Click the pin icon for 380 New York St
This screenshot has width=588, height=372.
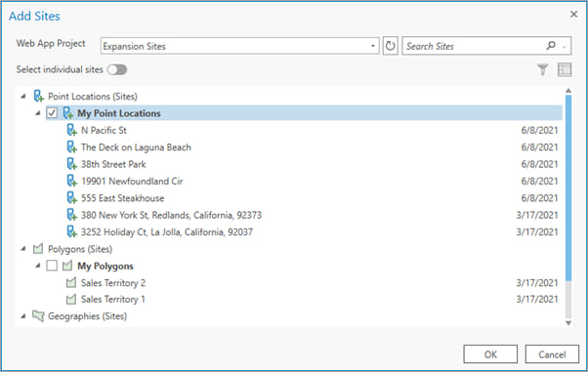(x=71, y=215)
